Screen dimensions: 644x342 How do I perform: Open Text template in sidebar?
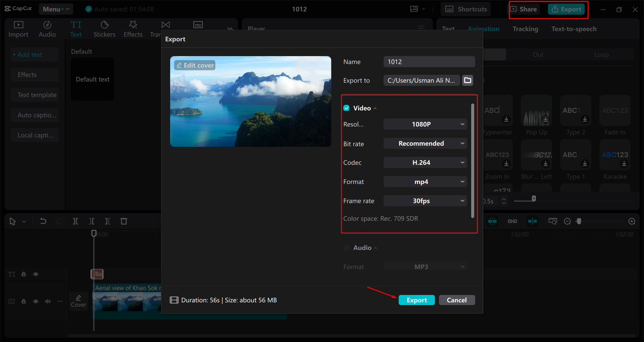[x=35, y=95]
